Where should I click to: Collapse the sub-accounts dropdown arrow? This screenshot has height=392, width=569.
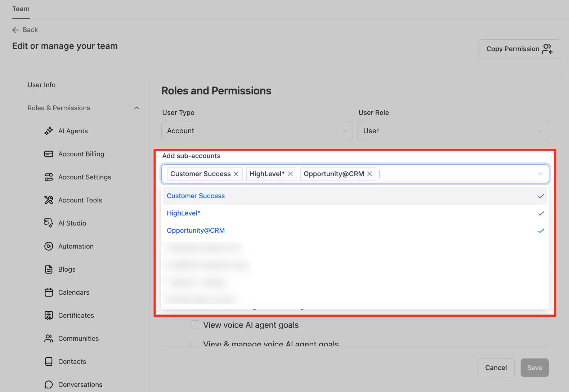click(541, 174)
